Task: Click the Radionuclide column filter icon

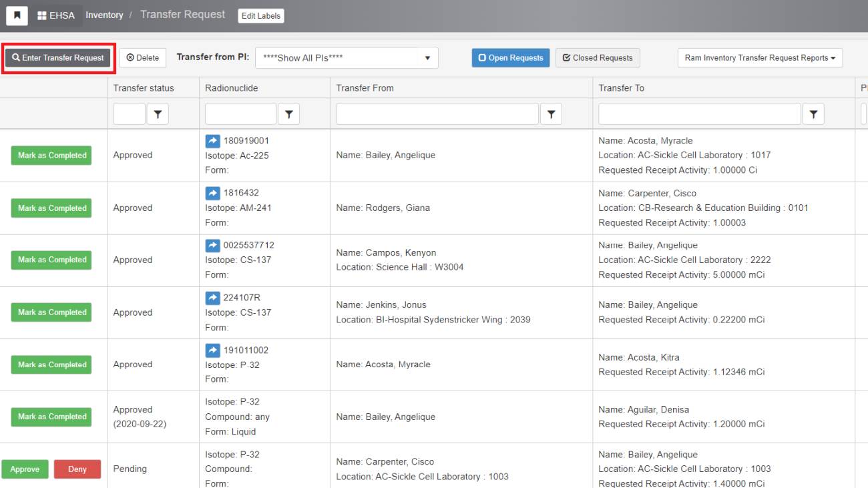Action: (x=288, y=115)
